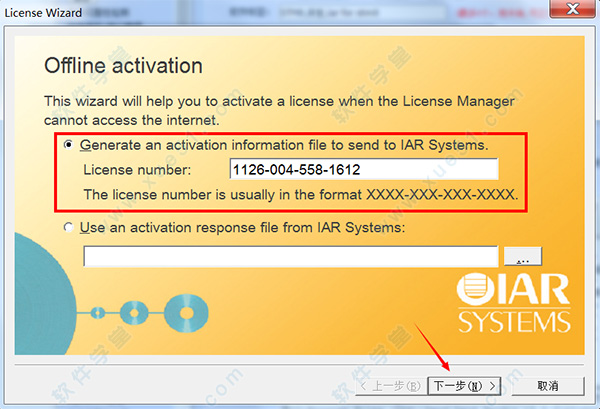Screen dimensions: 600x409
Task: Click the XXXX-XXX-XXX-XXXX format hint text
Action: (x=301, y=194)
